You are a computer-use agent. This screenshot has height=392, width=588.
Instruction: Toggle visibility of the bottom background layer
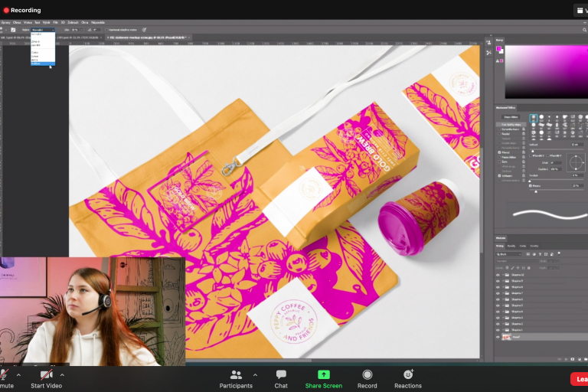point(498,337)
